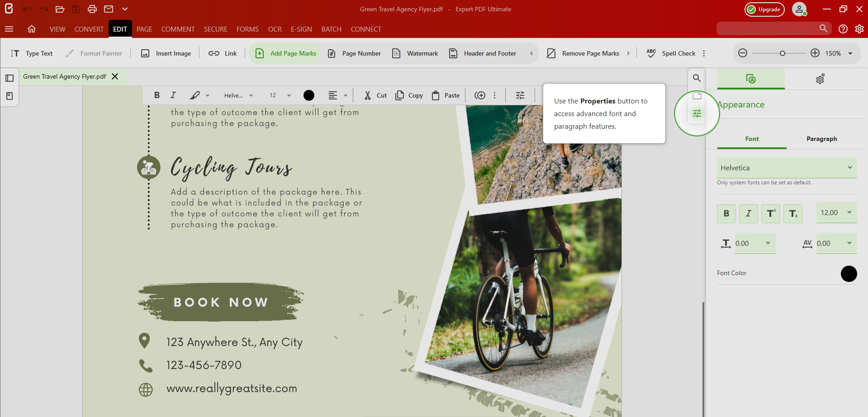Image resolution: width=868 pixels, height=417 pixels.
Task: Select the Format Painter
Action: click(94, 53)
